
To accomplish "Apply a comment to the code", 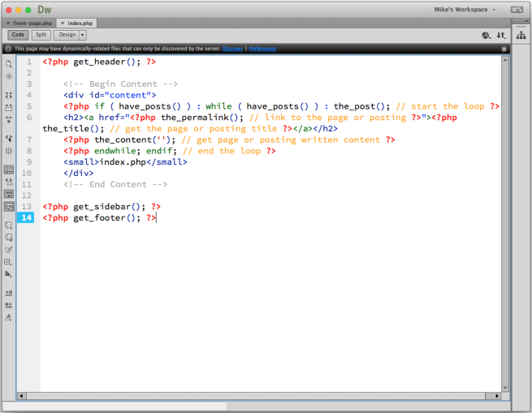I will pyautogui.click(x=9, y=225).
